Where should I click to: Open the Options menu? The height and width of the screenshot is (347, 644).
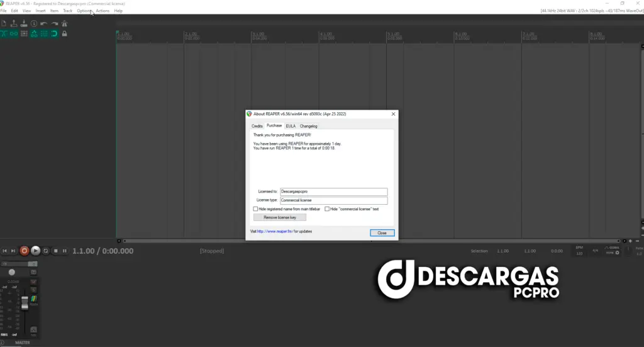pos(84,11)
